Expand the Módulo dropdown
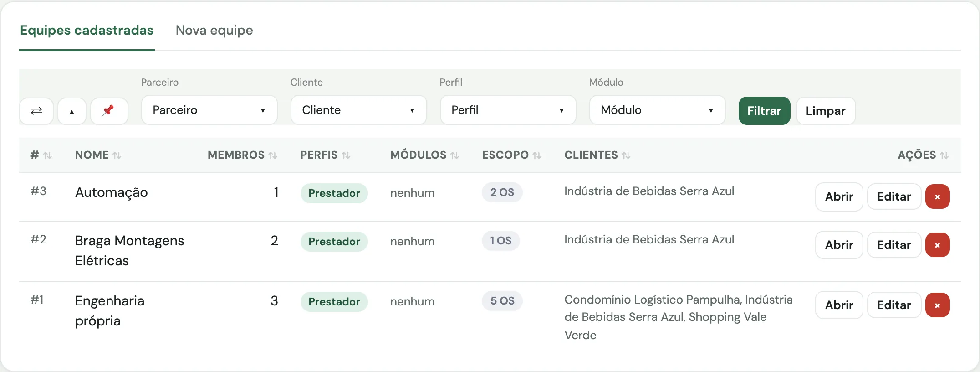This screenshot has height=372, width=980. click(658, 110)
